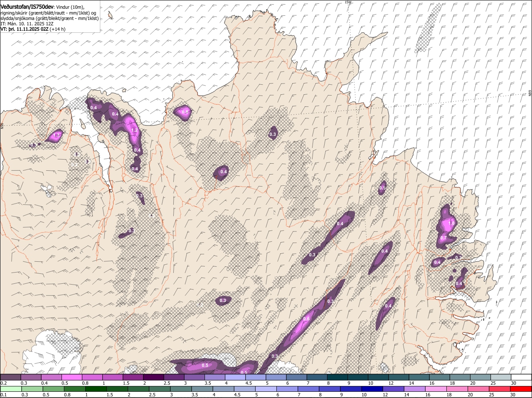This screenshot has height=398, width=532.
Task: Click the 12 label of the lower colour scale
Action: [x=385, y=395]
